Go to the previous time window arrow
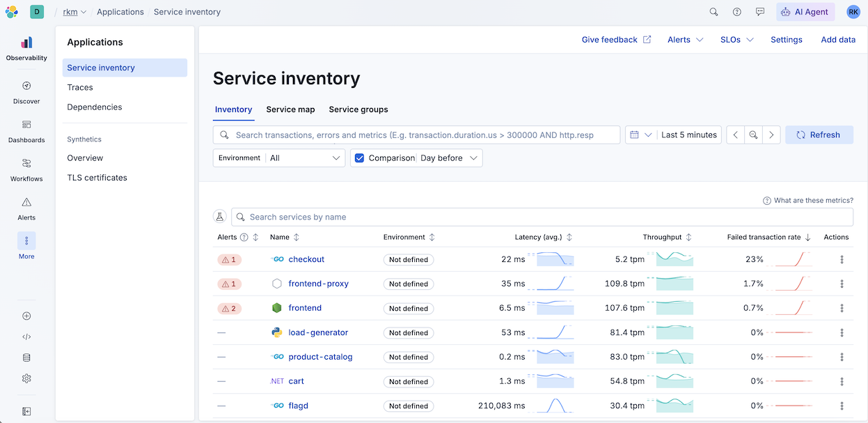This screenshot has width=868, height=423. pyautogui.click(x=736, y=135)
